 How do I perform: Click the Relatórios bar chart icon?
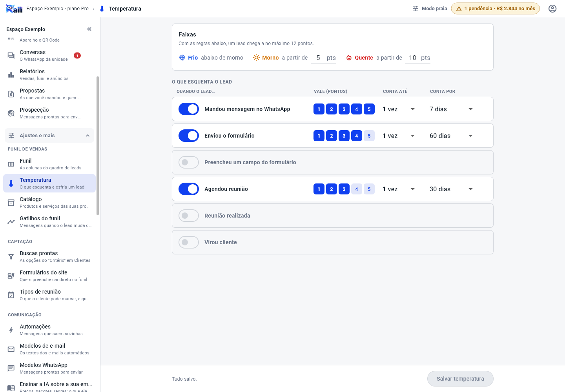[x=11, y=75]
